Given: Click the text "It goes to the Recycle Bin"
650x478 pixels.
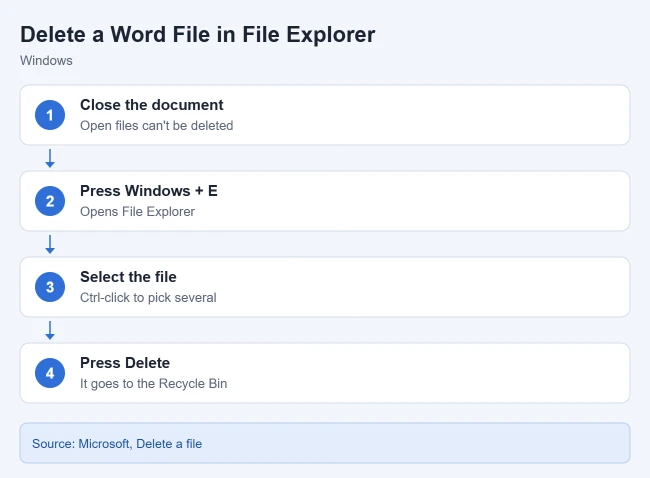Looking at the screenshot, I should [154, 383].
